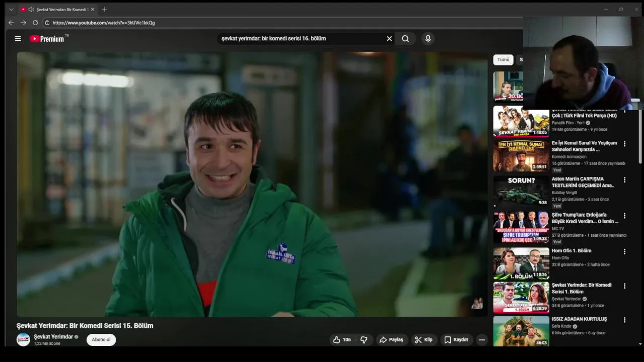
Task: Dislike the video with thumbs-down icon
Action: pos(364,340)
